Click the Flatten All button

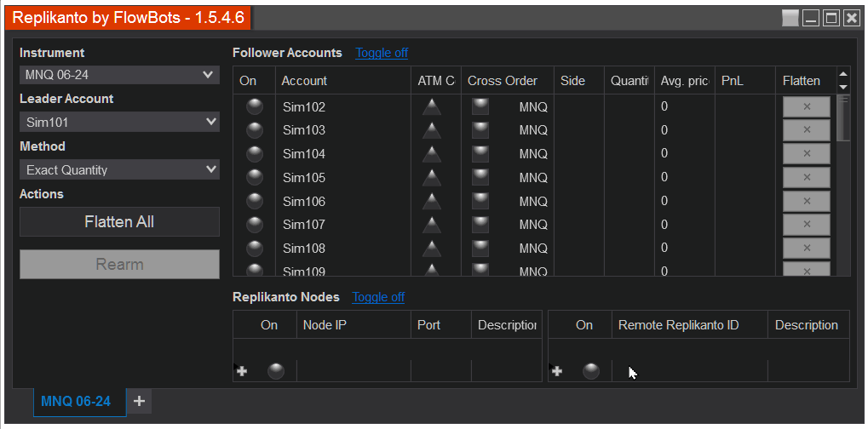(119, 221)
